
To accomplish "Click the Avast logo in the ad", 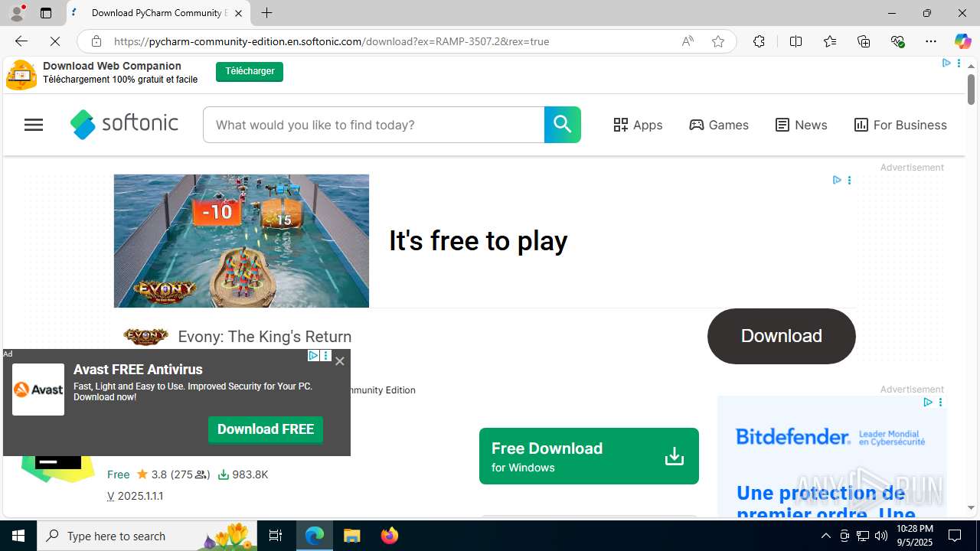I will [38, 390].
